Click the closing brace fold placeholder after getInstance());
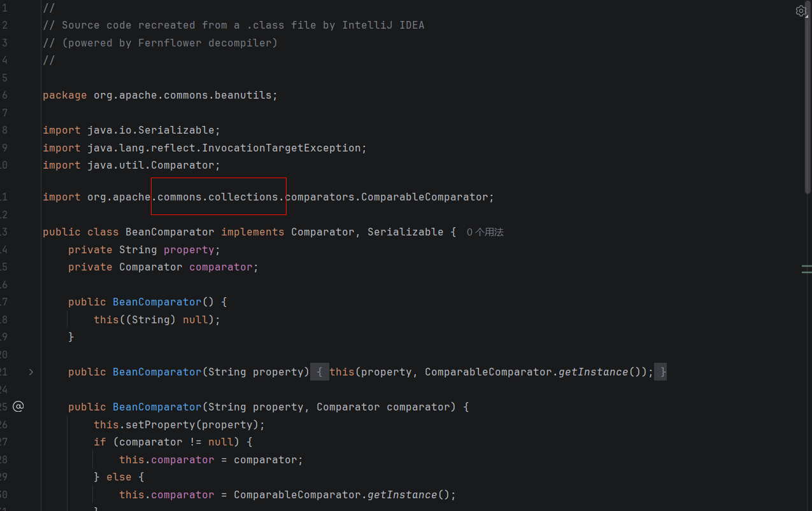Viewport: 812px width, 511px height. tap(663, 372)
